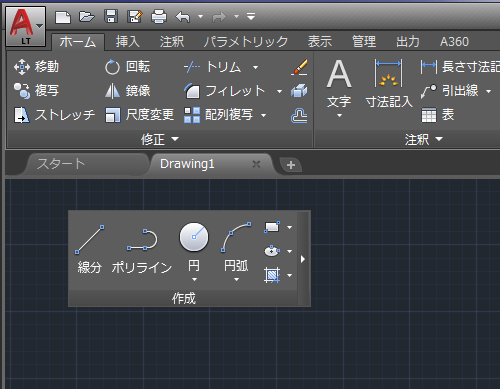Open the 表示 ribbon tab
Viewport: 500px width, 389px height.
point(320,42)
